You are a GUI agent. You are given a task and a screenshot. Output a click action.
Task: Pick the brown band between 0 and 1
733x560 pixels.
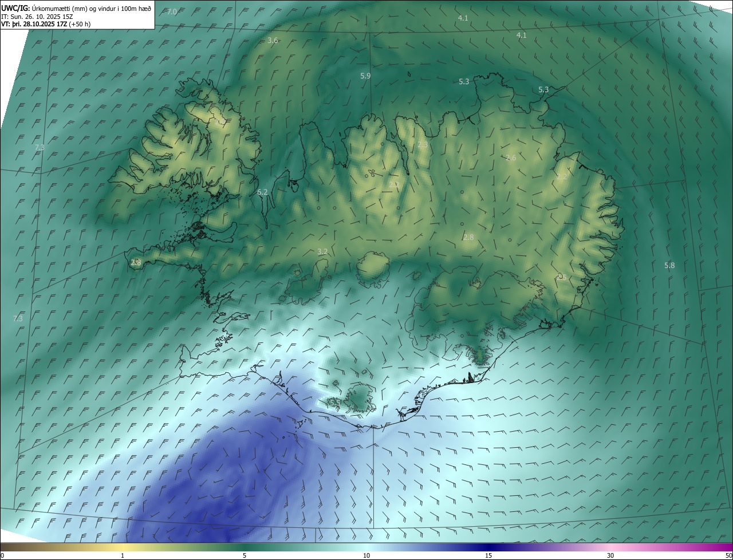pos(61,547)
